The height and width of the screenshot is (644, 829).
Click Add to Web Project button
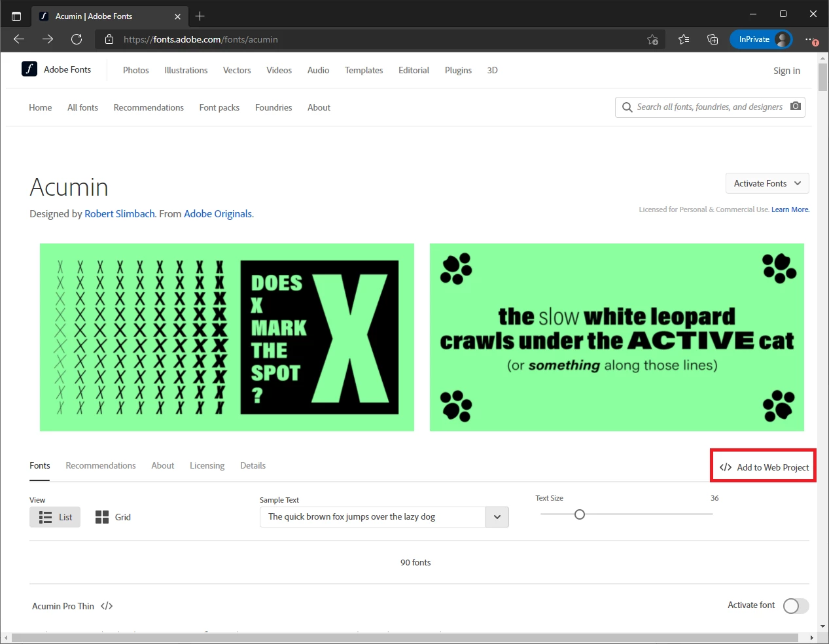[764, 467]
